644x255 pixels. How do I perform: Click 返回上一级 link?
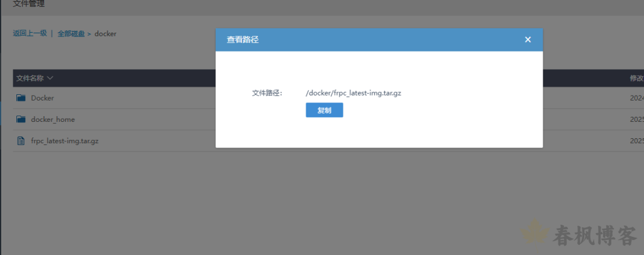click(30, 34)
